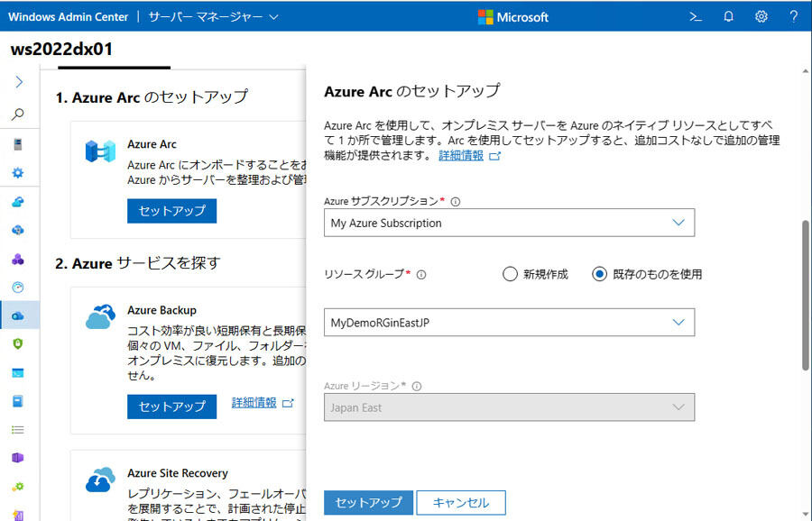This screenshot has width=812, height=521.
Task: Open the cloud sync tool icon in sidebar
Action: point(18,230)
